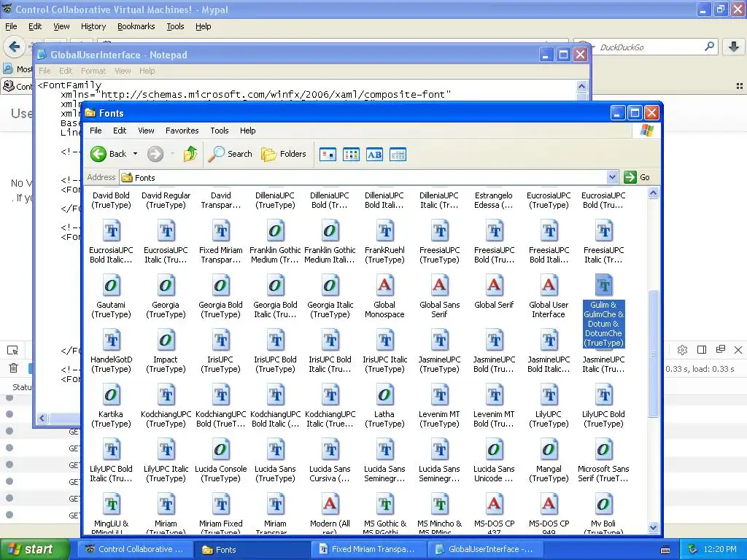Select the MingLiU & PMingLiU font icon

click(x=111, y=504)
